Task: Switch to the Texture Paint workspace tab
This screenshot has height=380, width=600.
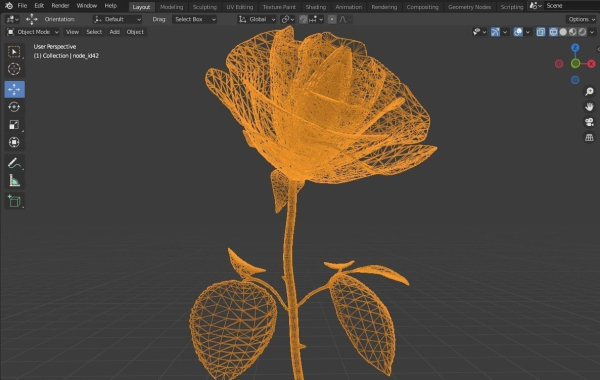Action: (x=279, y=7)
